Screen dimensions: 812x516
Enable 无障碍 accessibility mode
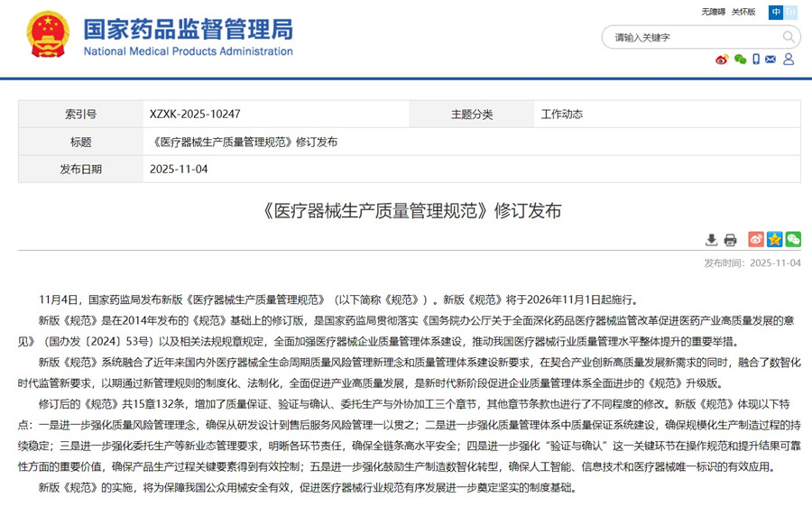(x=713, y=12)
